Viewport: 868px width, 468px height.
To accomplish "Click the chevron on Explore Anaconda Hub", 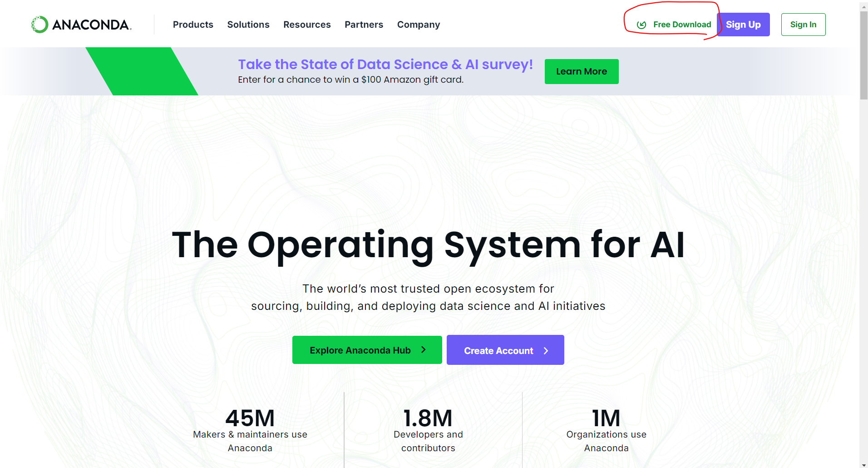I will click(424, 349).
